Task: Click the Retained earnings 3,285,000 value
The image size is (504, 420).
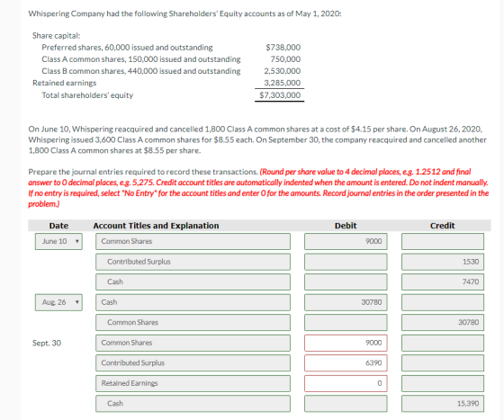Action: [x=283, y=83]
